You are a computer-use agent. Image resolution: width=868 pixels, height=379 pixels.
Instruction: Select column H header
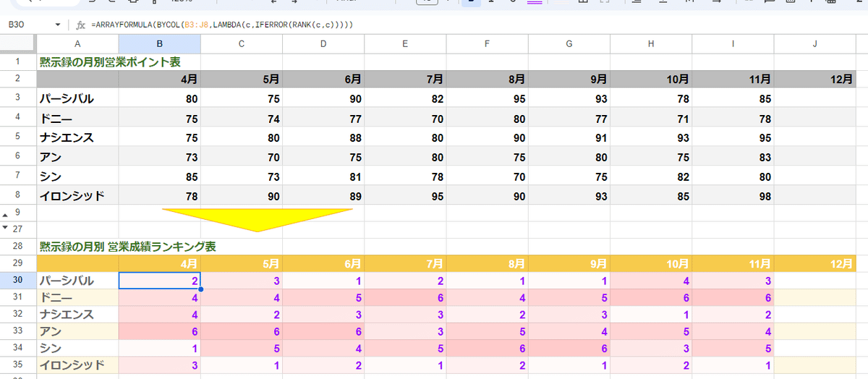[x=651, y=44]
